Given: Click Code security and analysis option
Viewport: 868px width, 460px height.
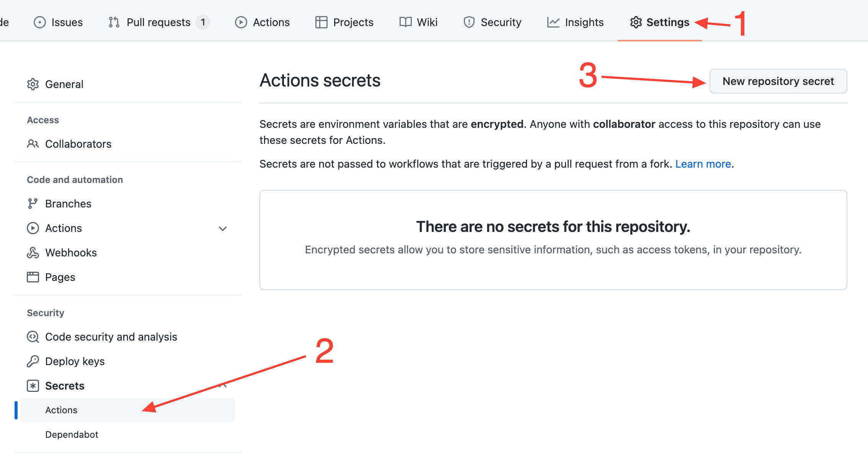Looking at the screenshot, I should (111, 336).
